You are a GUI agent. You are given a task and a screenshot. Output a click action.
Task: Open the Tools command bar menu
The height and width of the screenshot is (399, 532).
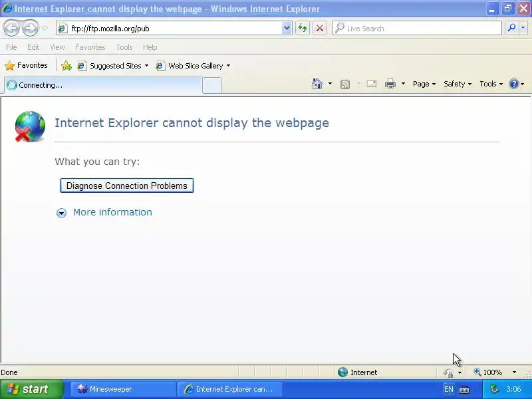coord(491,84)
